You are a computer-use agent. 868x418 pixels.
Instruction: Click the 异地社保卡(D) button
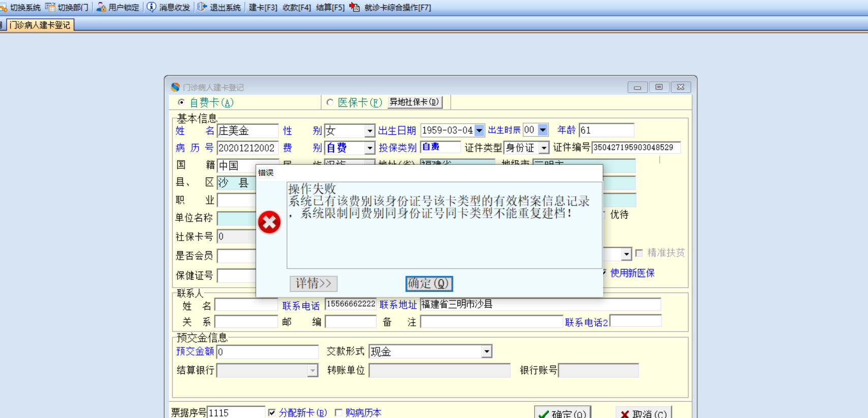415,102
